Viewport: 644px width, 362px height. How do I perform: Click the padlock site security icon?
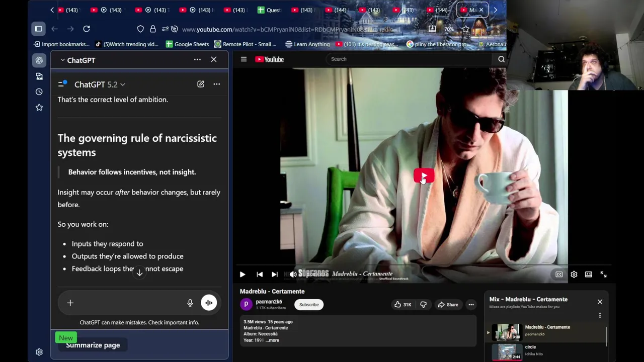tap(152, 29)
